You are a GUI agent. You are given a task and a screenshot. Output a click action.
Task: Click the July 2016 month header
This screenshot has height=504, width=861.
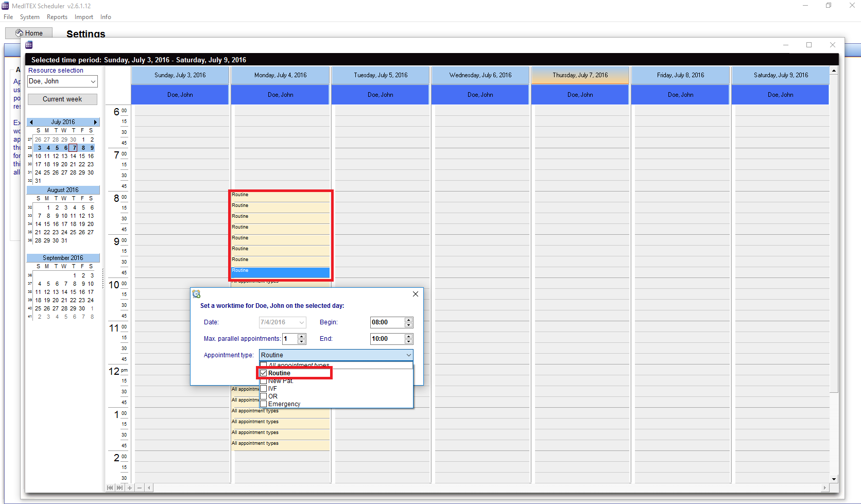coord(63,122)
